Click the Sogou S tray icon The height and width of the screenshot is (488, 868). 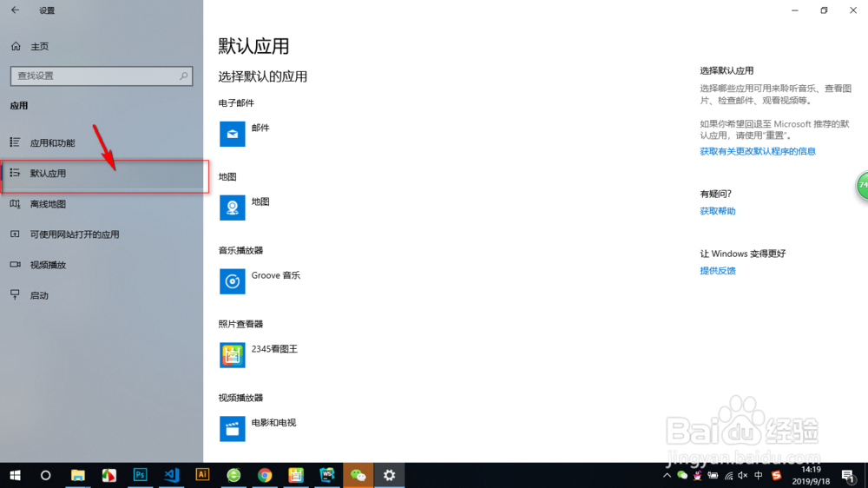(776, 475)
